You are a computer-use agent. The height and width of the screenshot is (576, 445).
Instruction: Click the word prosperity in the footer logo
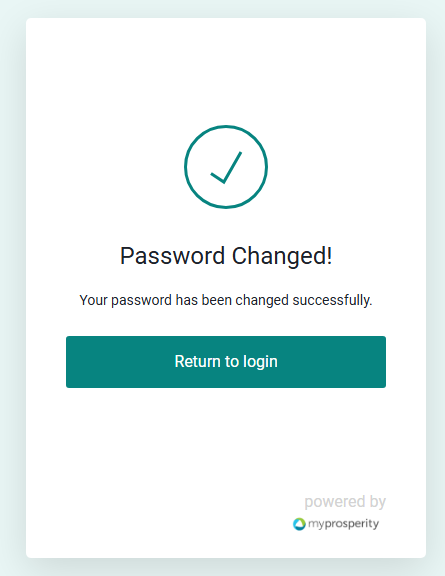click(352, 525)
